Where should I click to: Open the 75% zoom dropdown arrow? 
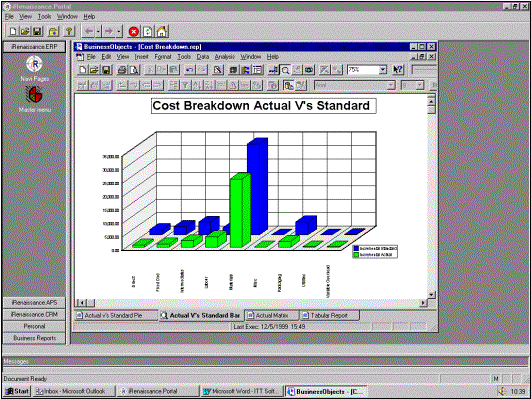point(383,70)
